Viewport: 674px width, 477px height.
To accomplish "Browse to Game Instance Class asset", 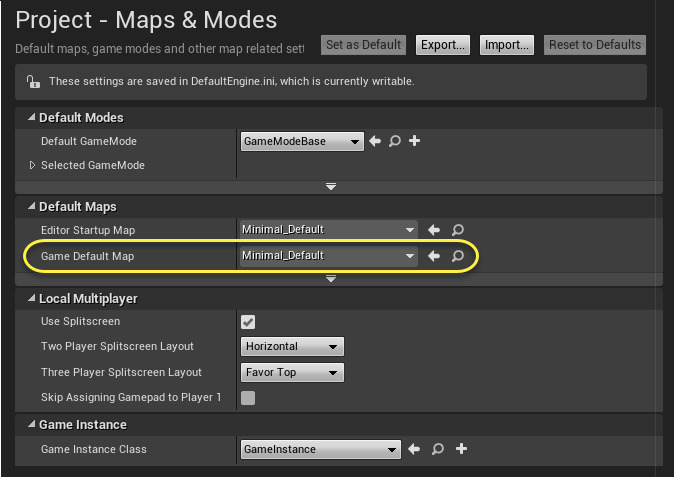I will (x=438, y=449).
